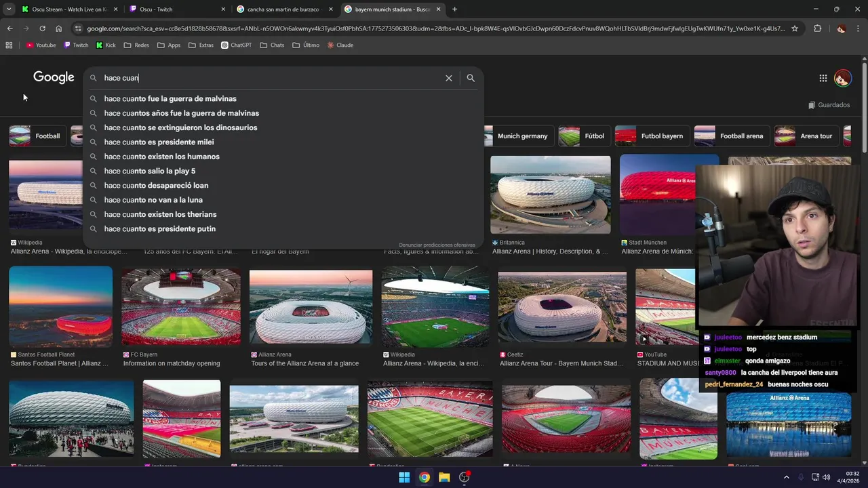Select suggestion 'hace cuanto es presidente milei'
This screenshot has height=488, width=868.
[283, 142]
